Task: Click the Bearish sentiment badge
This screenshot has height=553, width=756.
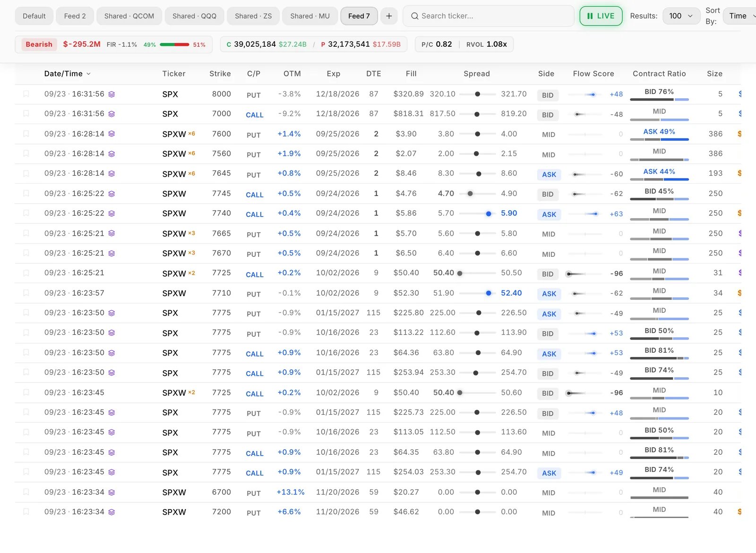Action: (x=39, y=44)
